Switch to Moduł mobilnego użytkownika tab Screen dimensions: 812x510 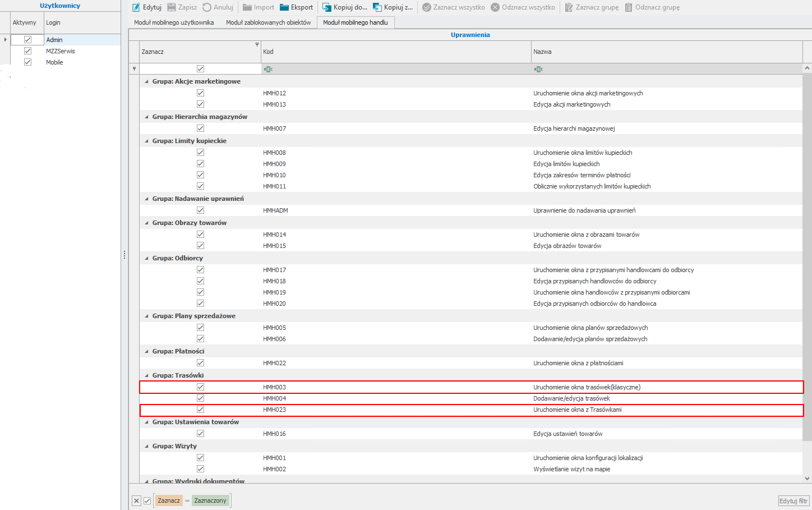tap(174, 22)
